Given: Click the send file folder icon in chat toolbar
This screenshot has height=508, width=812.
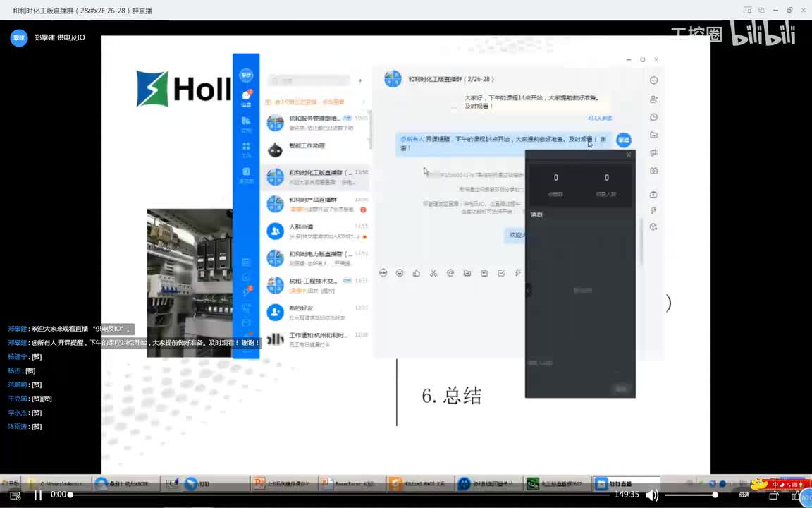Looking at the screenshot, I should [x=467, y=272].
